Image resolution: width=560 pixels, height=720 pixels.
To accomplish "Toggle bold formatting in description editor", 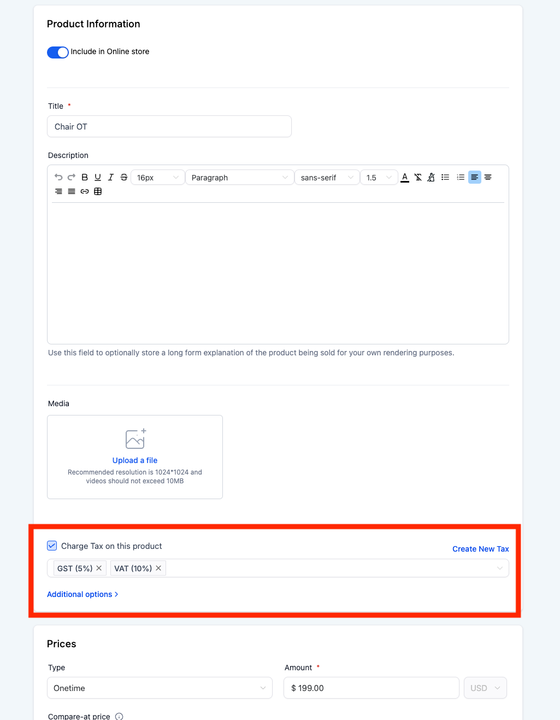I will [x=84, y=177].
